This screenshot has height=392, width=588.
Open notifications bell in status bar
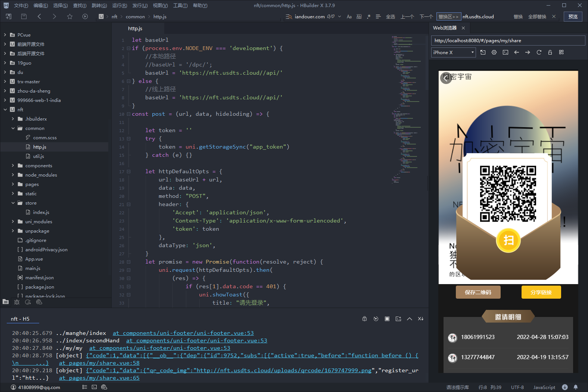(x=576, y=387)
